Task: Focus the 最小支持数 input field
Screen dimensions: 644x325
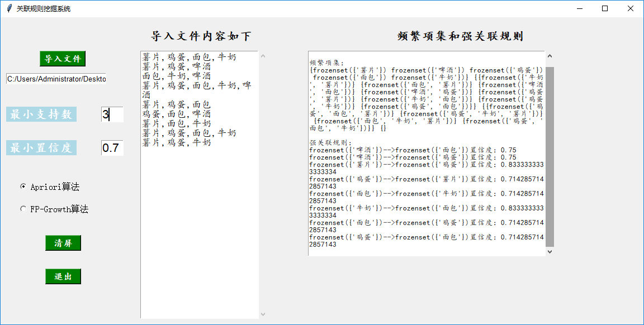Action: tap(112, 114)
